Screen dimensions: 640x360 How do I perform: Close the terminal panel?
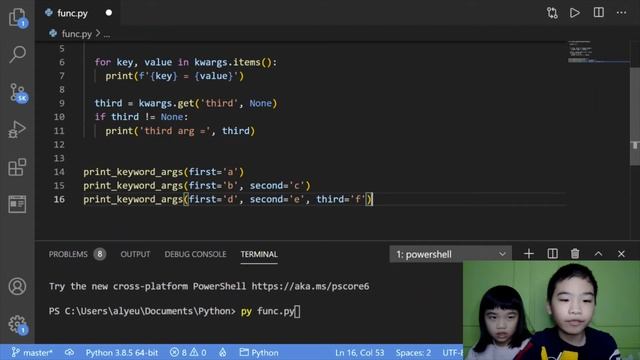coord(621,254)
